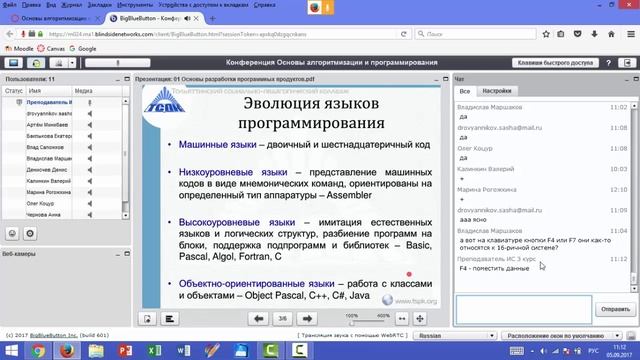Click the fit to page arrows icon
The width and height of the screenshot is (640, 360).
tap(420, 319)
